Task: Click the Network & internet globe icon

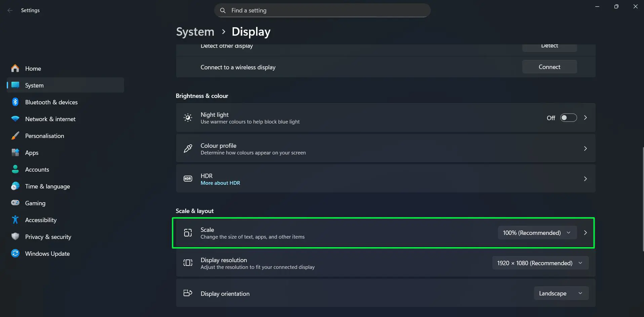Action: point(15,119)
